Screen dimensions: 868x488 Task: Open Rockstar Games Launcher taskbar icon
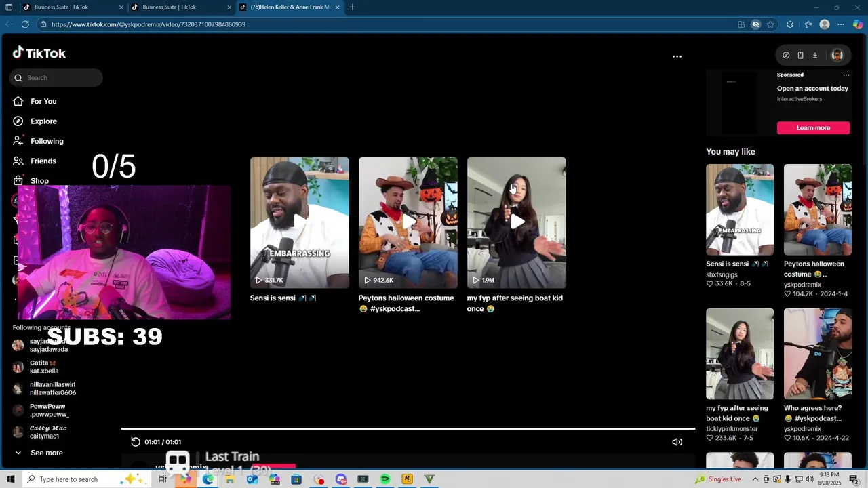pos(407,479)
